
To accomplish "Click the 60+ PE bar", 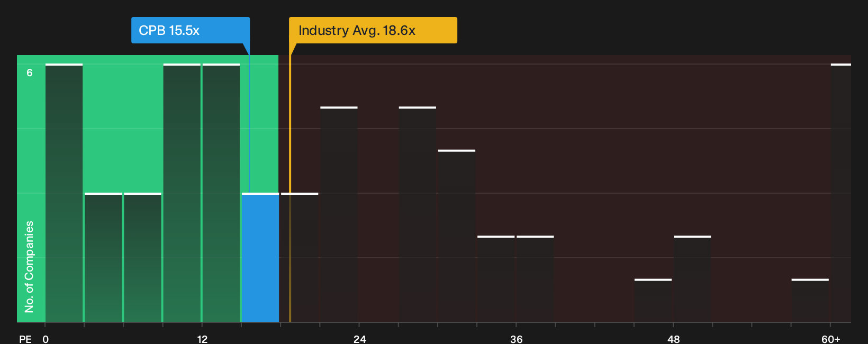I will pos(841,193).
